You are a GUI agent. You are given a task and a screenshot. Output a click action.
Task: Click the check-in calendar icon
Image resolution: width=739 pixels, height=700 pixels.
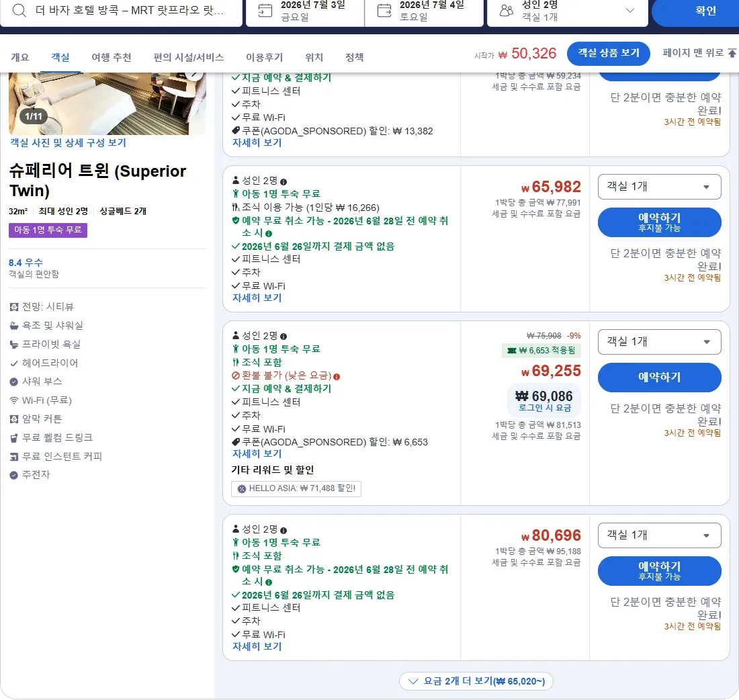pyautogui.click(x=265, y=10)
